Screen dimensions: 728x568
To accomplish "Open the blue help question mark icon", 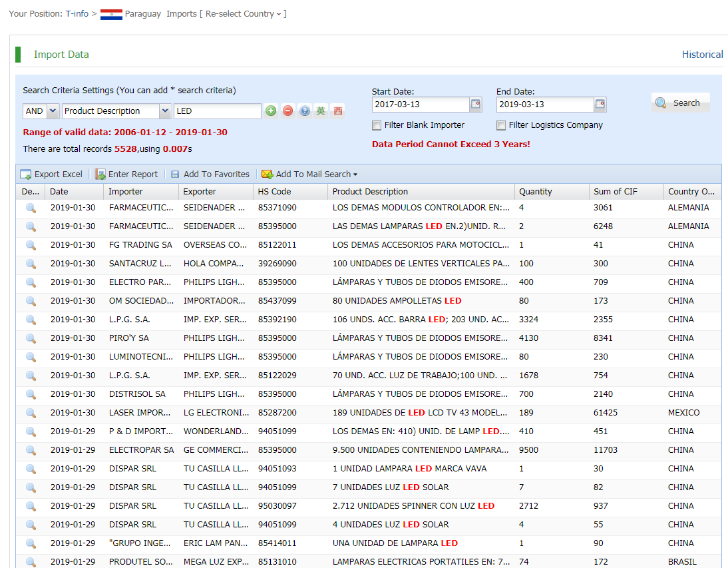I will tap(304, 111).
